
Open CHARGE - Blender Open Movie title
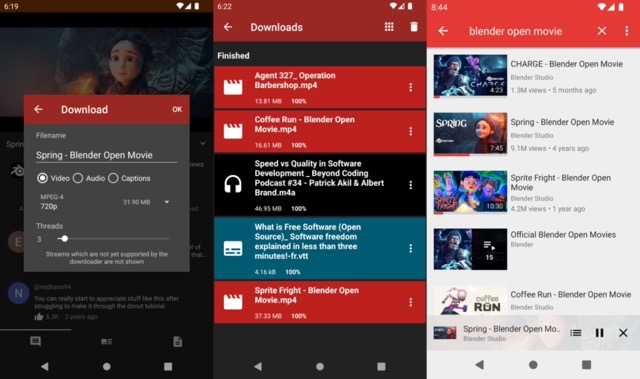point(567,64)
